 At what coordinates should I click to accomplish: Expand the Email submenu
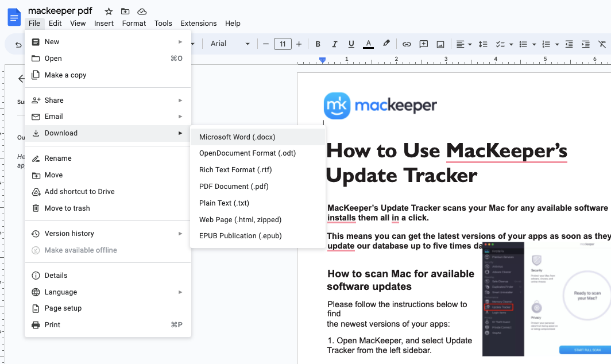(108, 117)
